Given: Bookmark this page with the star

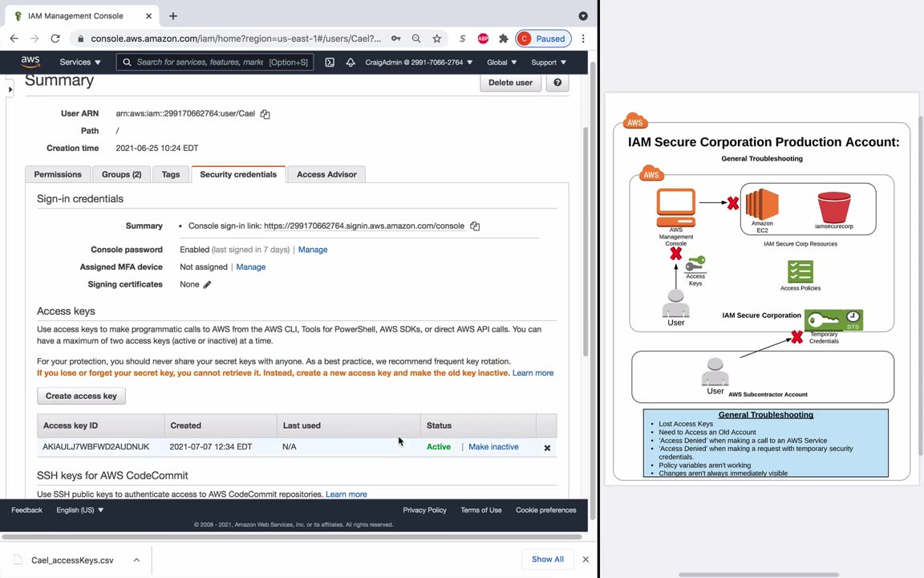Looking at the screenshot, I should pos(436,39).
